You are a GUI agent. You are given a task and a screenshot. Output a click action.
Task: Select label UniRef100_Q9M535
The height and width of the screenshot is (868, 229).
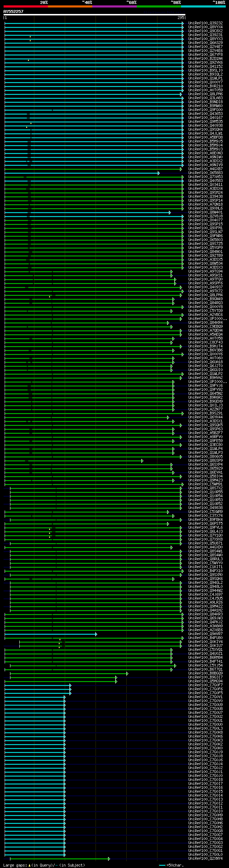tap(205, 122)
